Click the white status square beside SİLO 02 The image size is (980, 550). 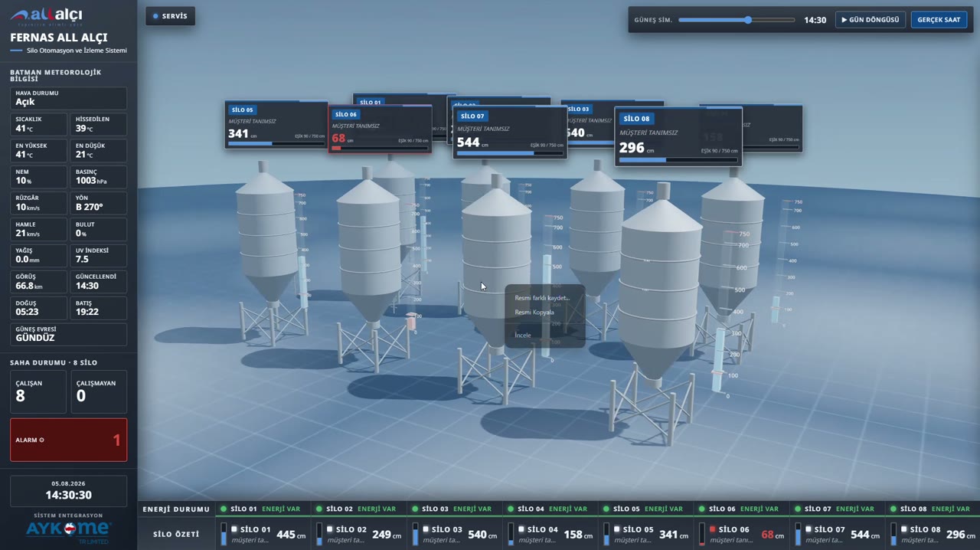click(330, 529)
